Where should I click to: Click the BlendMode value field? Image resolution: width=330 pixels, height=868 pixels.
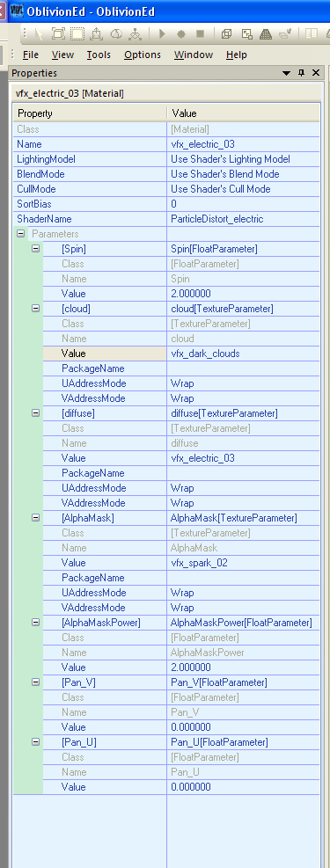243,174
